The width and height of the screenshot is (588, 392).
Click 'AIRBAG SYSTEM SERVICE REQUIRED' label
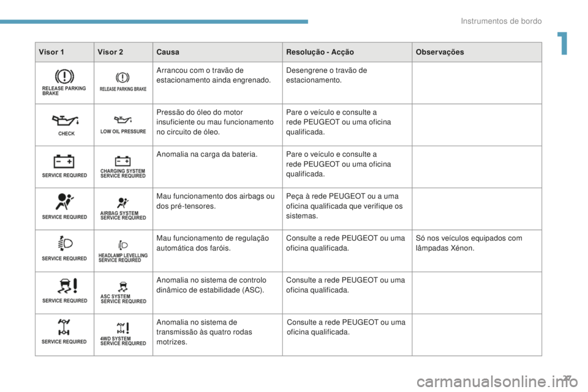coord(123,216)
